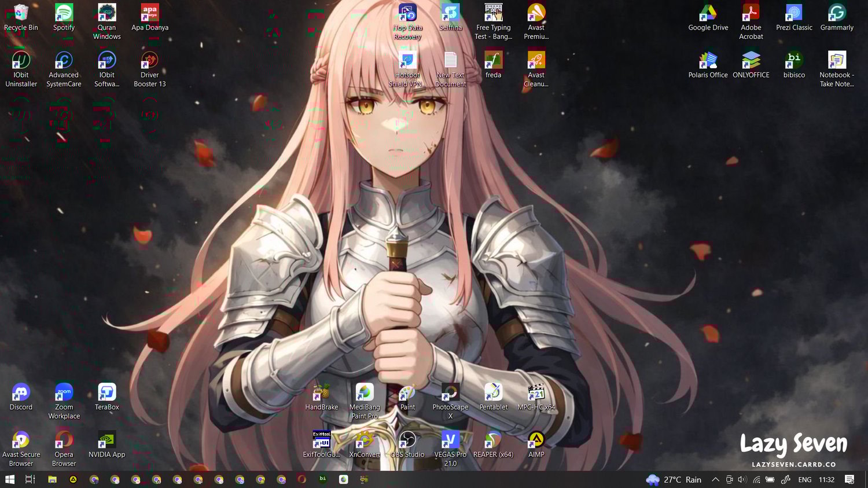Open the Quran Windows shortcut

(x=107, y=22)
